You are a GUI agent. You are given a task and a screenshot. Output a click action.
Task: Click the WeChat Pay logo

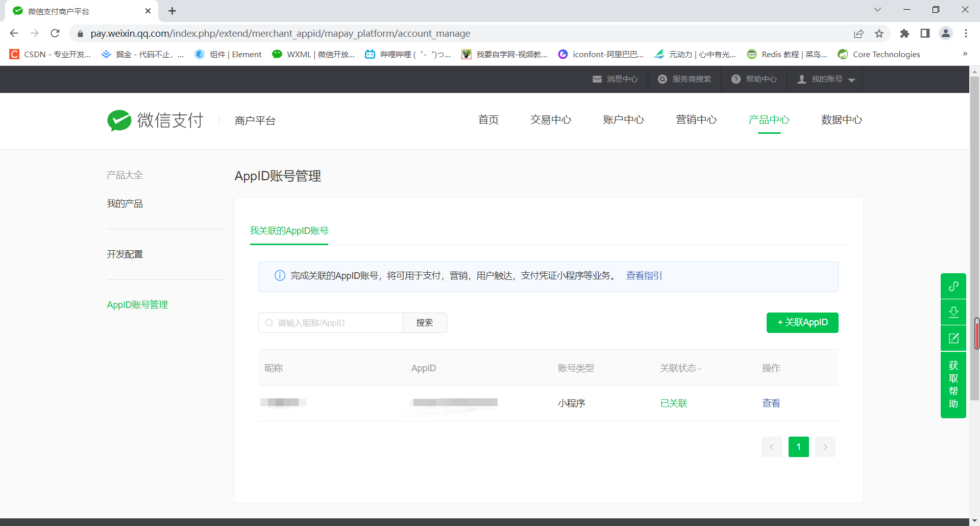pos(155,121)
